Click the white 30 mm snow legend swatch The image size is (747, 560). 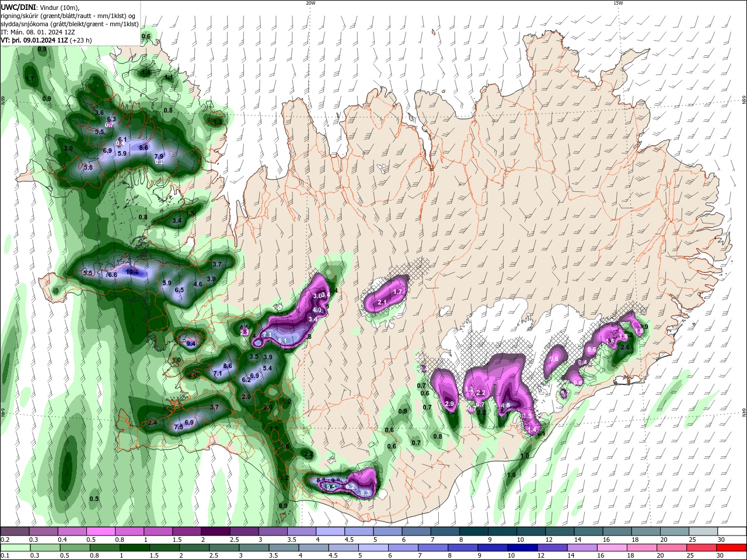click(x=732, y=531)
